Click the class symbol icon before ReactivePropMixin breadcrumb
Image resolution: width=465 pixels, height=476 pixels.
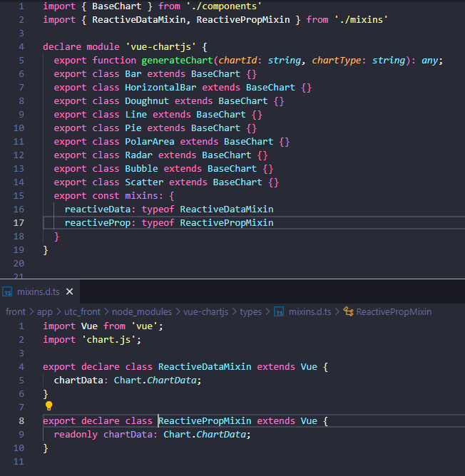coord(348,311)
